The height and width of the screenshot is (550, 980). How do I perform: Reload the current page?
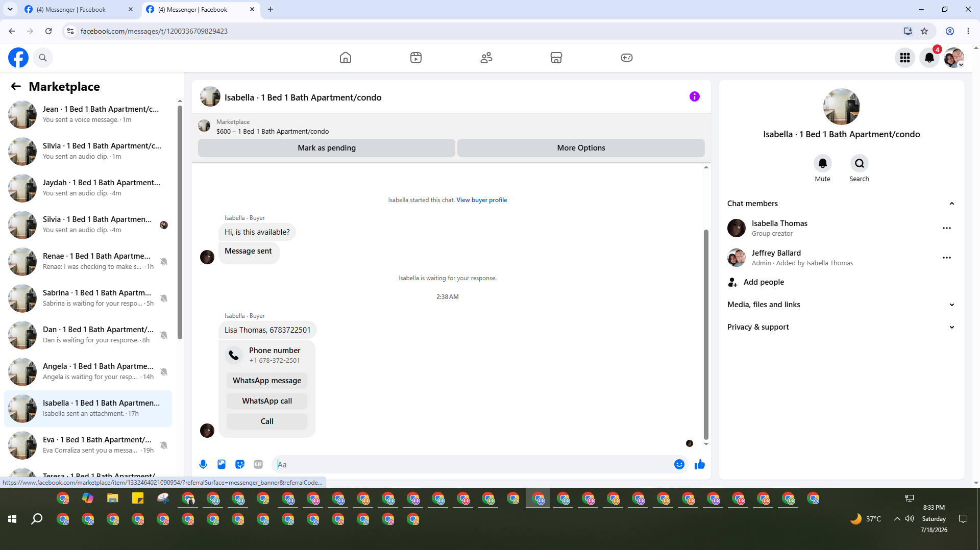(x=48, y=31)
